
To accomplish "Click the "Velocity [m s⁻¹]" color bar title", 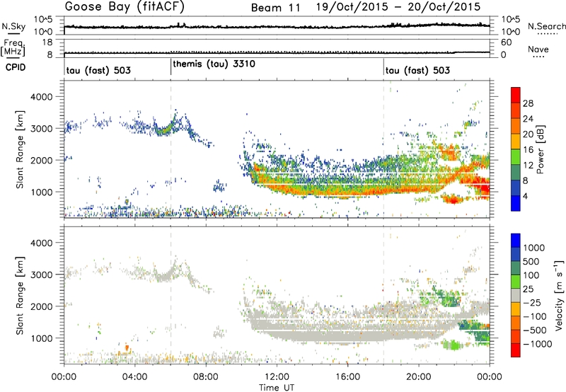I will [559, 295].
